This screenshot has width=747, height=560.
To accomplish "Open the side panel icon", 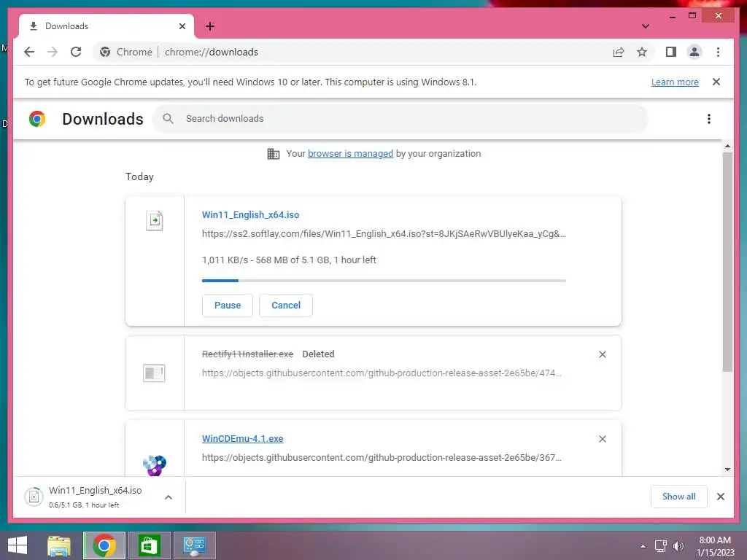I will point(671,52).
